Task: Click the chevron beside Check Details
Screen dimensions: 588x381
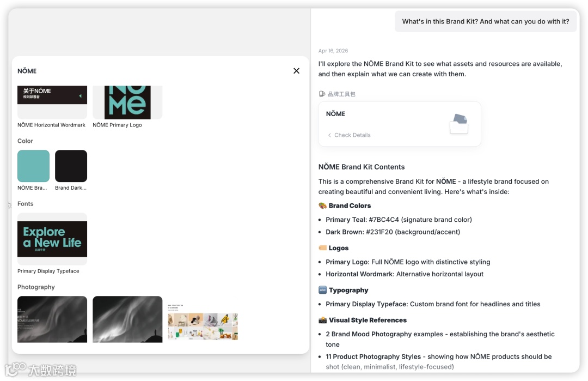Action: coord(329,135)
